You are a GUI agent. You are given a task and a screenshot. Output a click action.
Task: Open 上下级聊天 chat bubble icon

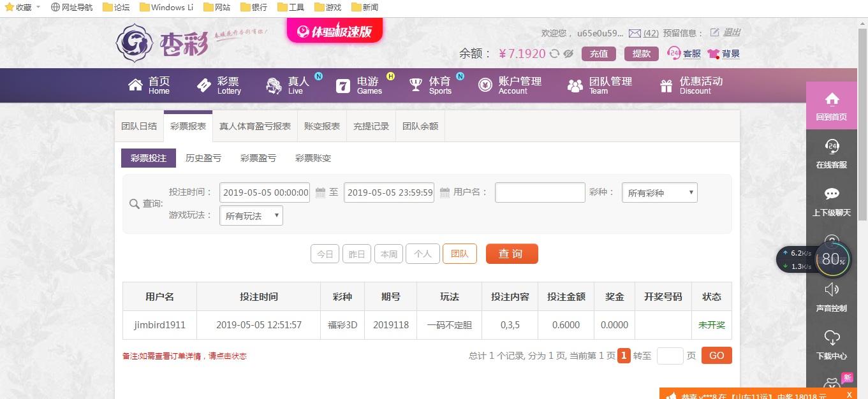pos(831,194)
